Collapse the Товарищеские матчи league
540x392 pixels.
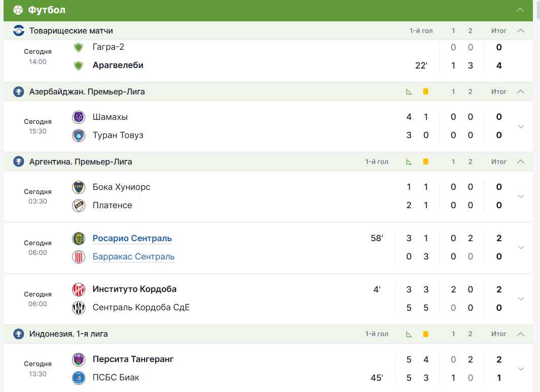(x=520, y=31)
